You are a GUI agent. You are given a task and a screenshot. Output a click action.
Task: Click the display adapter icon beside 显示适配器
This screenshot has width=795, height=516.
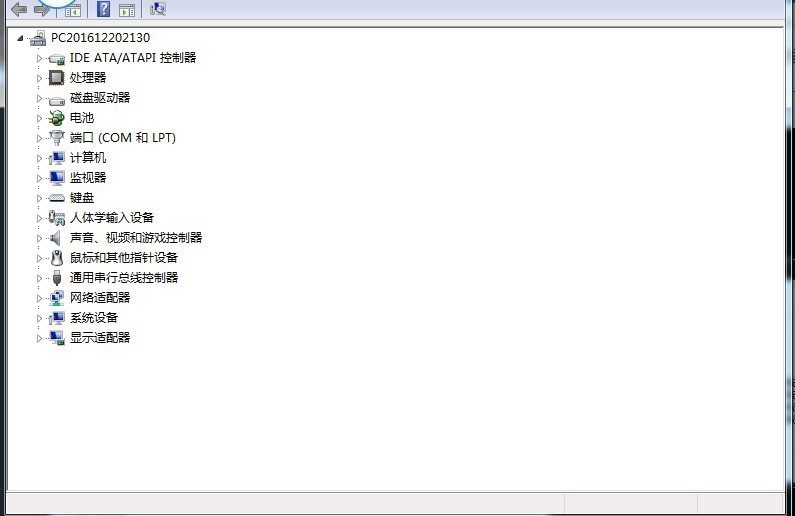pos(57,338)
